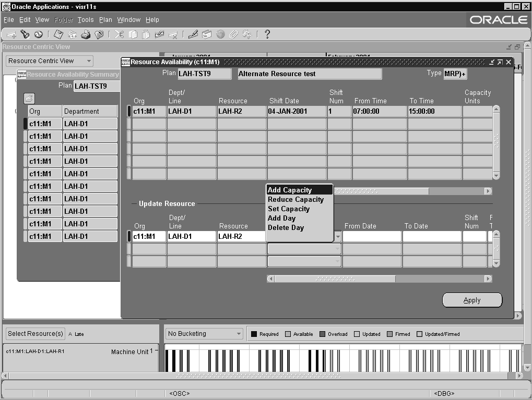Click Alternate Resource test description field
Image resolution: width=532 pixels, height=400 pixels.
(x=310, y=74)
